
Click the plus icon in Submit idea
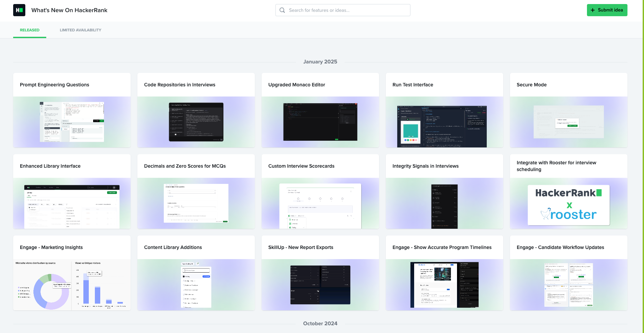[x=593, y=10]
